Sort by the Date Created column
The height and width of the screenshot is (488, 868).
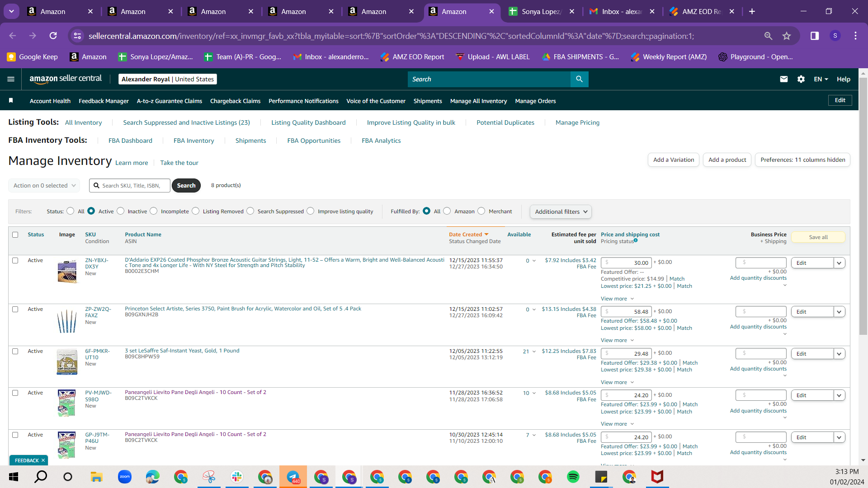[x=468, y=235]
